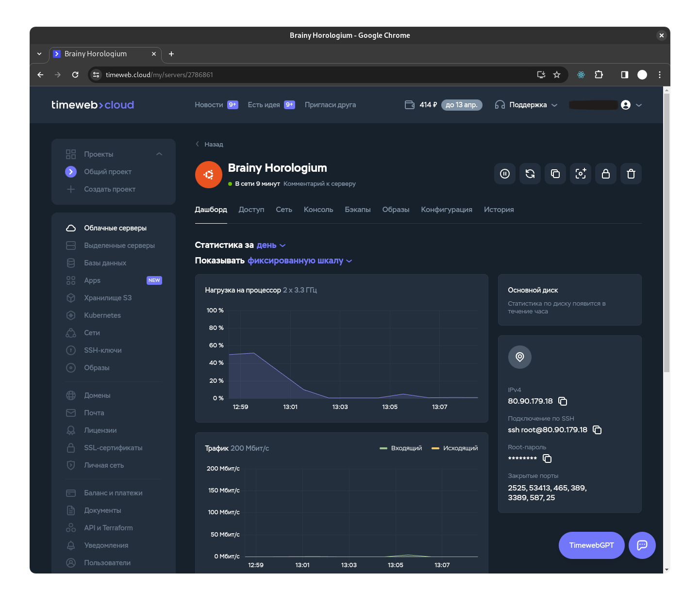The height and width of the screenshot is (606, 700).
Task: Expand the account menu chevron
Action: point(639,105)
